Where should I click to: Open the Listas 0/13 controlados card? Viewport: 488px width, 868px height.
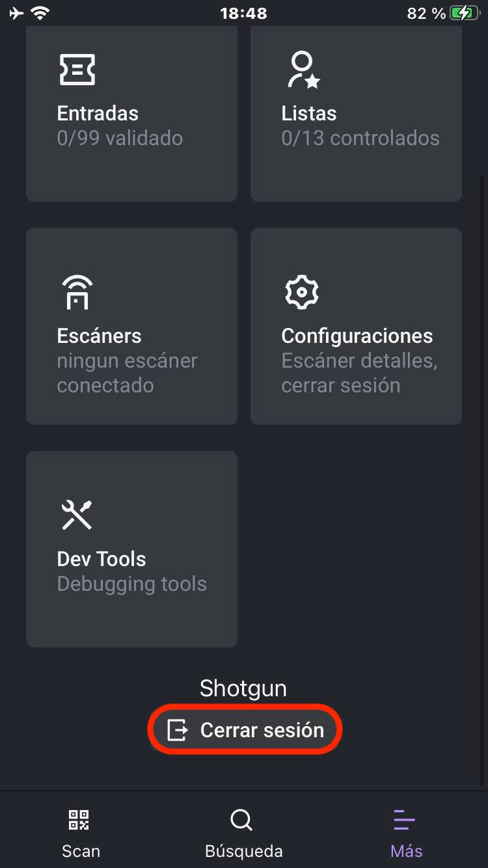pos(356,113)
